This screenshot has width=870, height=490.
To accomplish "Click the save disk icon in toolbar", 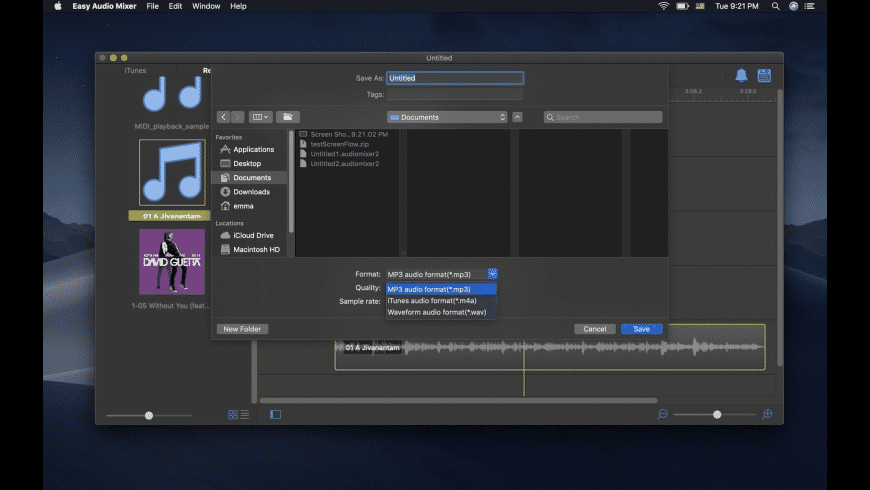I will (x=764, y=76).
